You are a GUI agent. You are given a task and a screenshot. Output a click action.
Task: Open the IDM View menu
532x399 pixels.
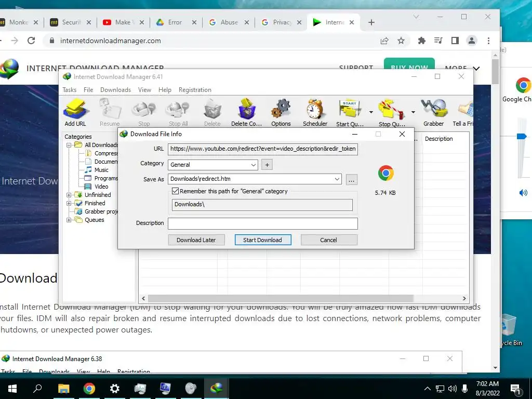coord(144,90)
